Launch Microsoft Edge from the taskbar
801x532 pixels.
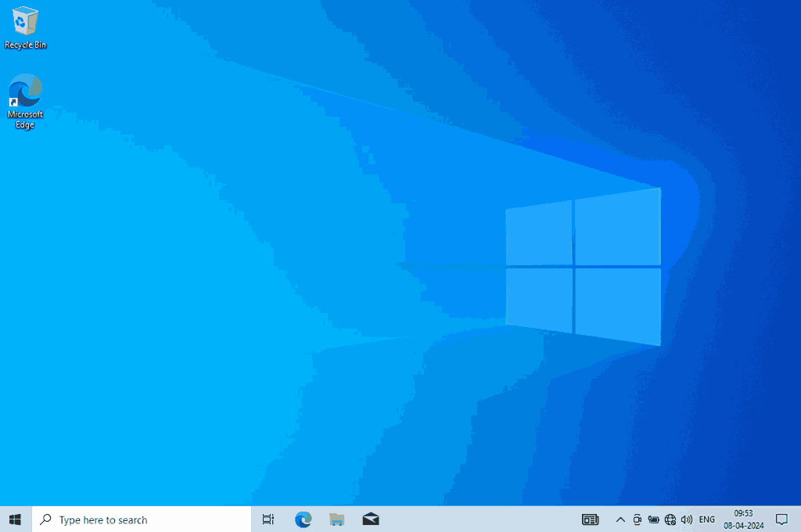[x=303, y=519]
